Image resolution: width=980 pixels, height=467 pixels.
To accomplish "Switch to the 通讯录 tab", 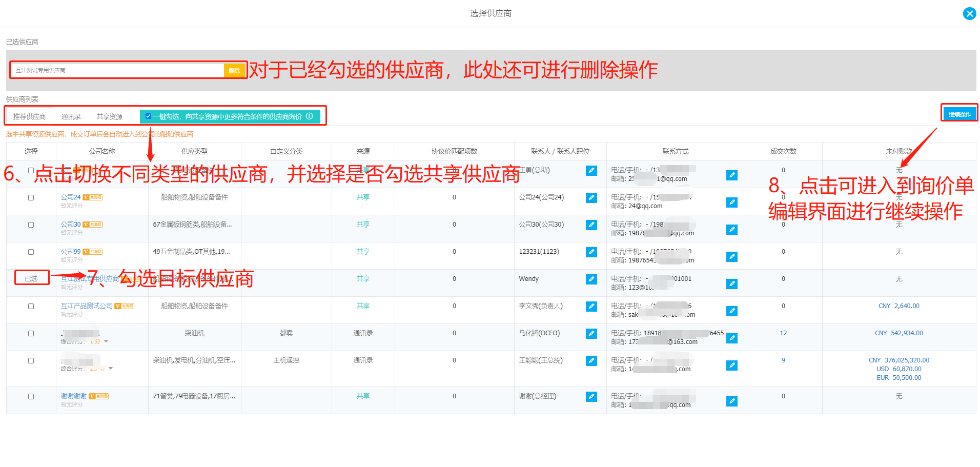I will point(71,116).
